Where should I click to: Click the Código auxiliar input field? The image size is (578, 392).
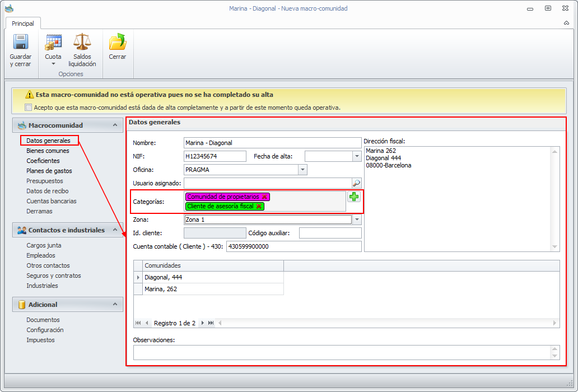[x=330, y=233]
